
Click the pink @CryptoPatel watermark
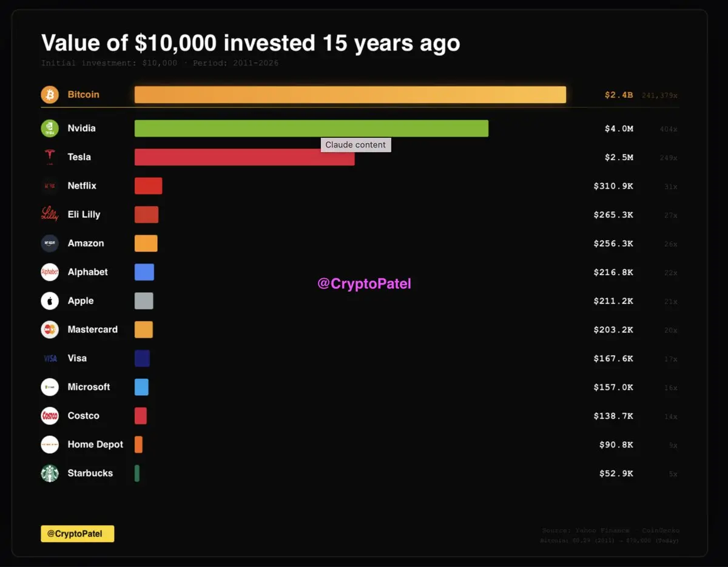(364, 283)
